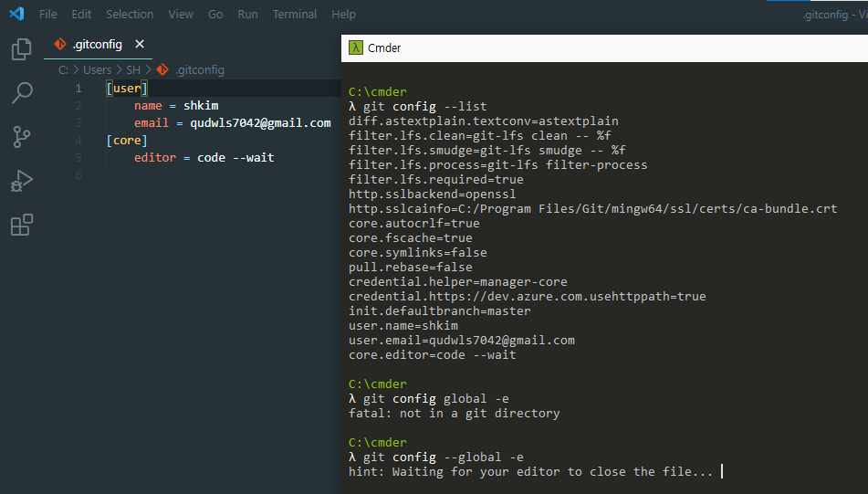868x494 pixels.
Task: Click 'core.autocrlf=true' output line
Action: point(414,223)
